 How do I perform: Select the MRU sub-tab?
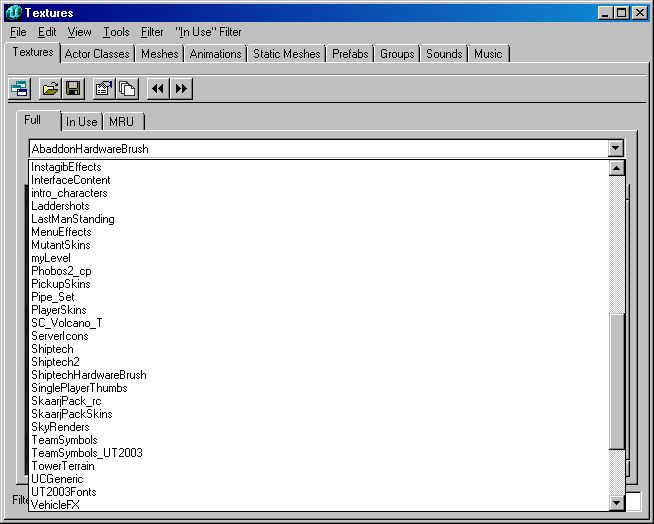(123, 122)
